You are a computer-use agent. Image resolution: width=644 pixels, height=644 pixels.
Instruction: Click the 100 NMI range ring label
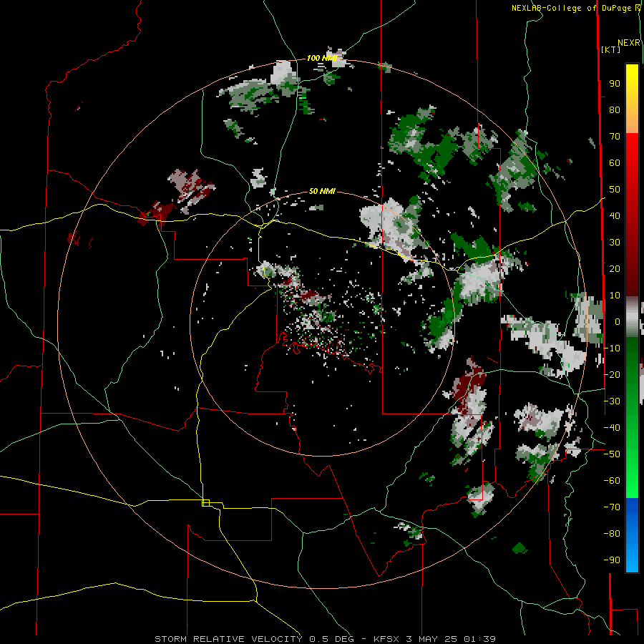tap(321, 58)
